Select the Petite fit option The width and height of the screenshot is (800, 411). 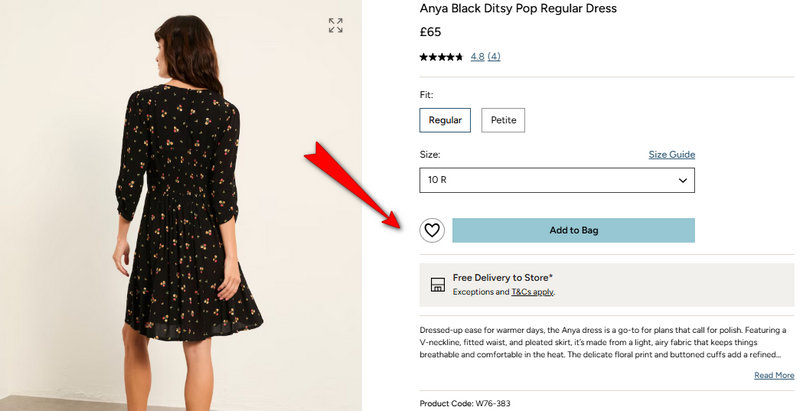tap(503, 120)
